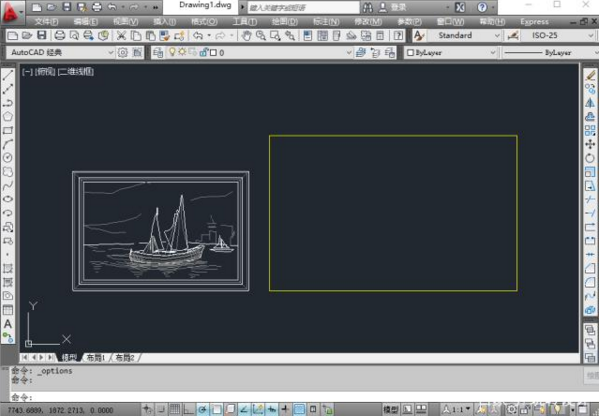Select the Circle tool
Image resolution: width=599 pixels, height=417 pixels.
8,157
